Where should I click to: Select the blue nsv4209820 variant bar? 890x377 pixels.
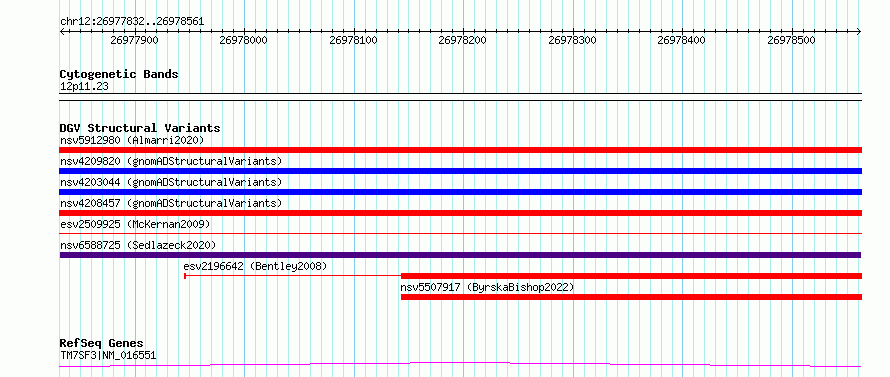[461, 171]
